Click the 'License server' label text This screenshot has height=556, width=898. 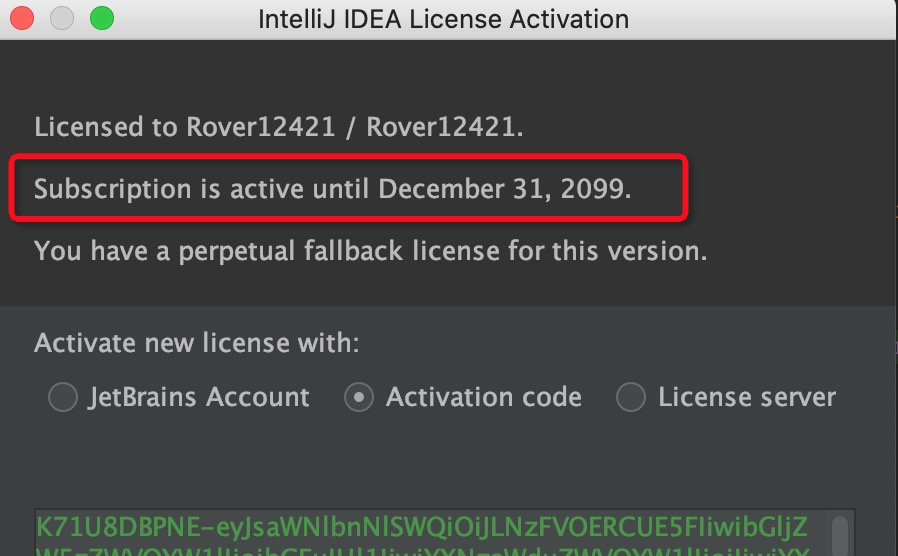pyautogui.click(x=746, y=398)
